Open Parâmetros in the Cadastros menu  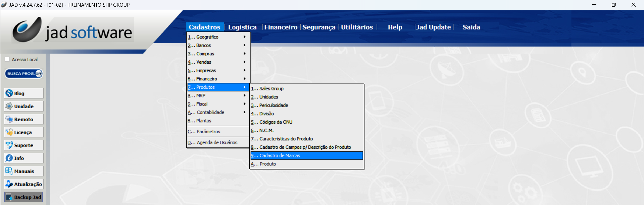click(208, 132)
